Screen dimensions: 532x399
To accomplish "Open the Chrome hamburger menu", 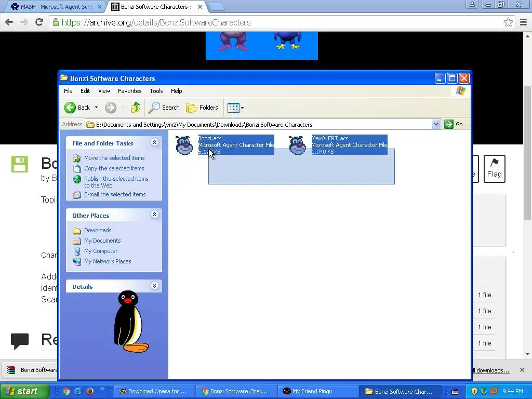I will point(524,22).
